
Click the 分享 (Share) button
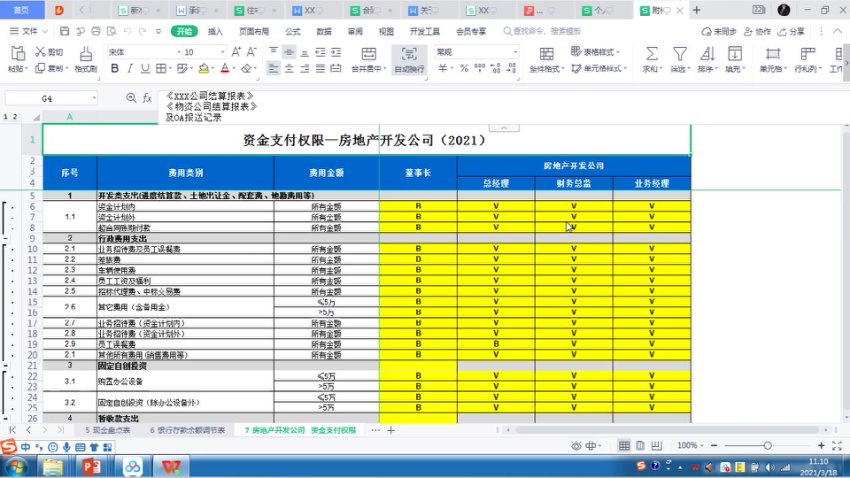pos(792,31)
